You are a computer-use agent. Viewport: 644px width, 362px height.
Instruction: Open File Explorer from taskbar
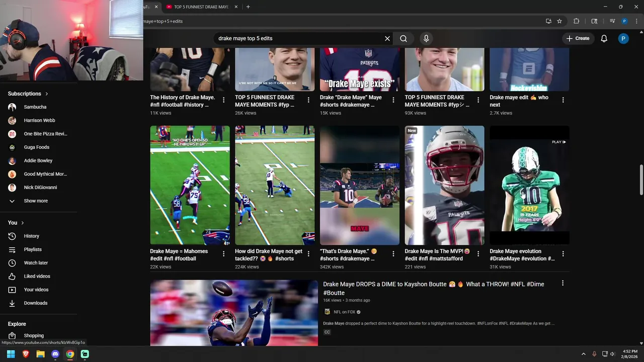point(40,354)
